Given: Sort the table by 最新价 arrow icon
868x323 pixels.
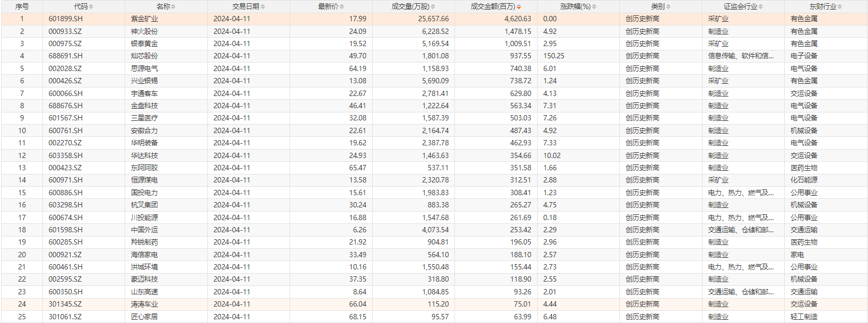Looking at the screenshot, I should [x=342, y=7].
